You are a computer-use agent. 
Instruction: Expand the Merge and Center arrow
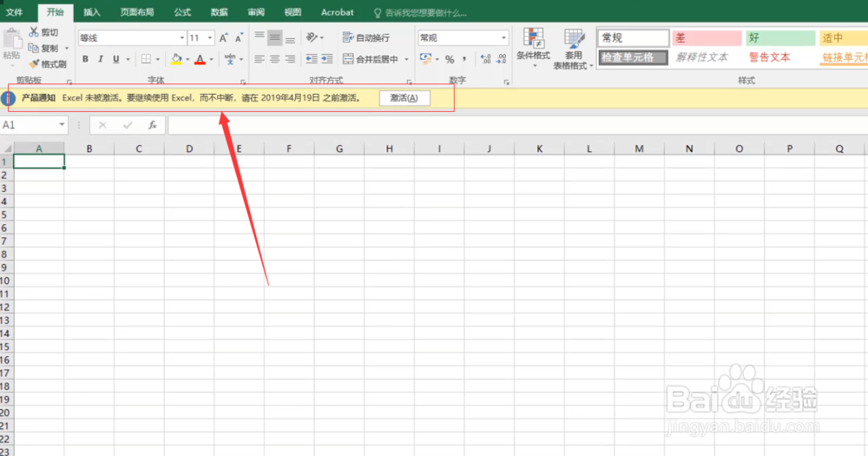pyautogui.click(x=406, y=59)
